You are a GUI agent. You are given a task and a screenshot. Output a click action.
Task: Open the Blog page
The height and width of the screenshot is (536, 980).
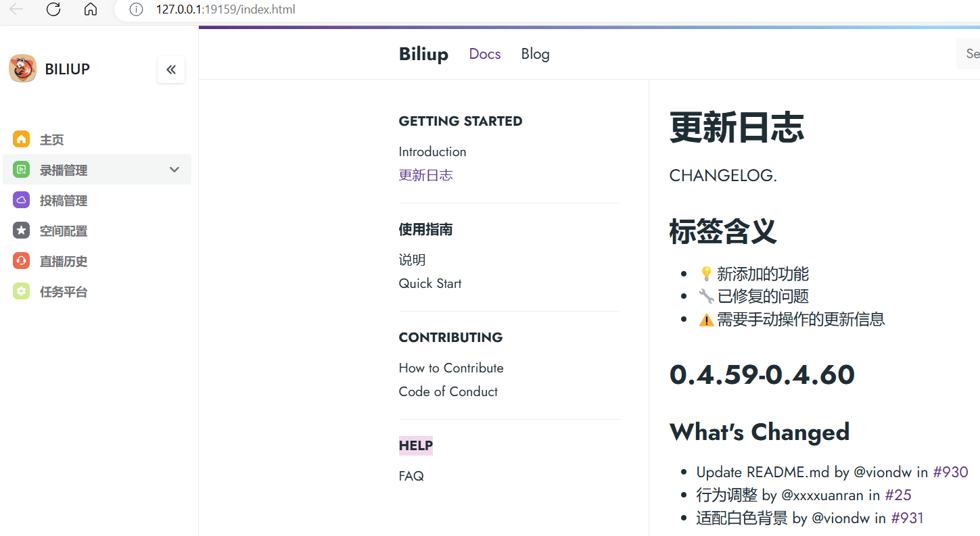pyautogui.click(x=535, y=54)
